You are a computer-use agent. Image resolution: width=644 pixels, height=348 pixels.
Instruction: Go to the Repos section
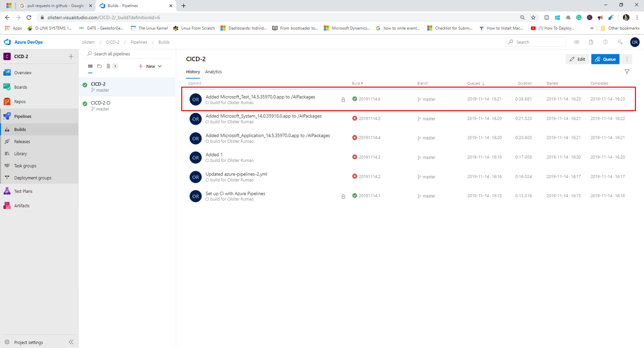point(20,102)
